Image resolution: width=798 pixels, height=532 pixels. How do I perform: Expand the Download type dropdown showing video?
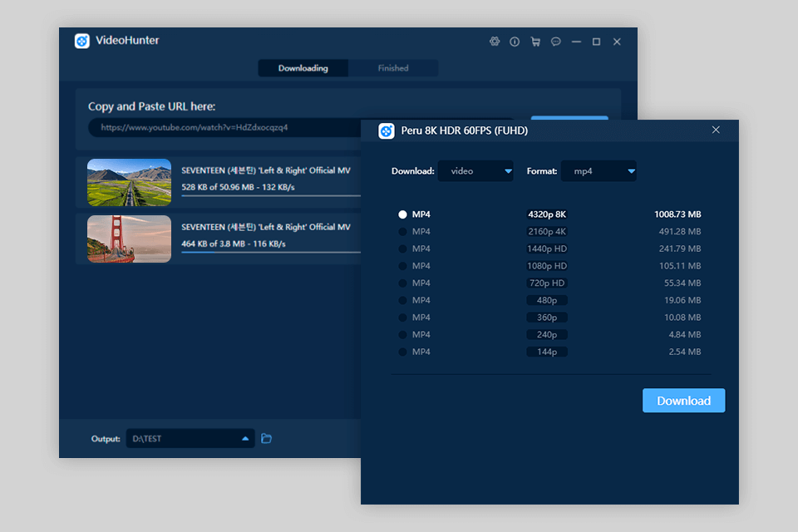(x=475, y=171)
